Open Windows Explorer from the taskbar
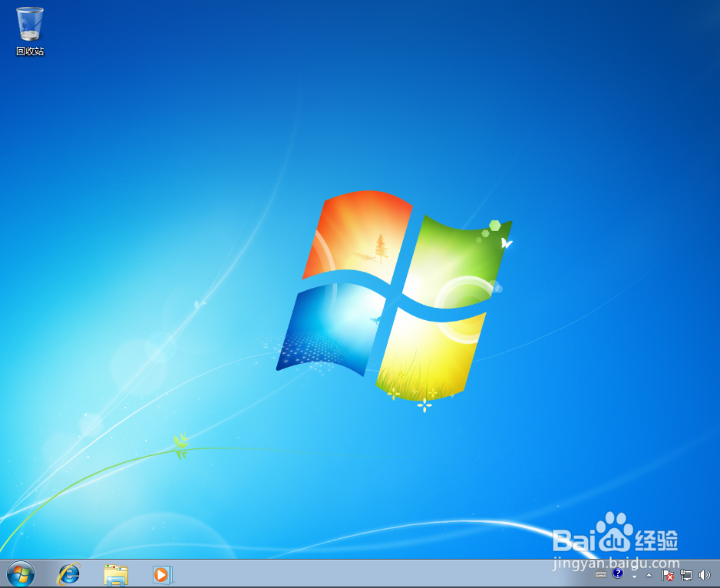 [x=115, y=574]
